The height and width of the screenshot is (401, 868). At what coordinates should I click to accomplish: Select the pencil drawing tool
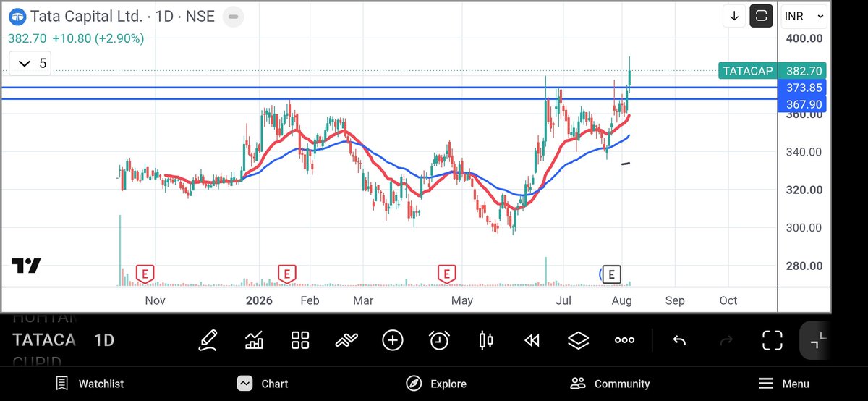208,340
